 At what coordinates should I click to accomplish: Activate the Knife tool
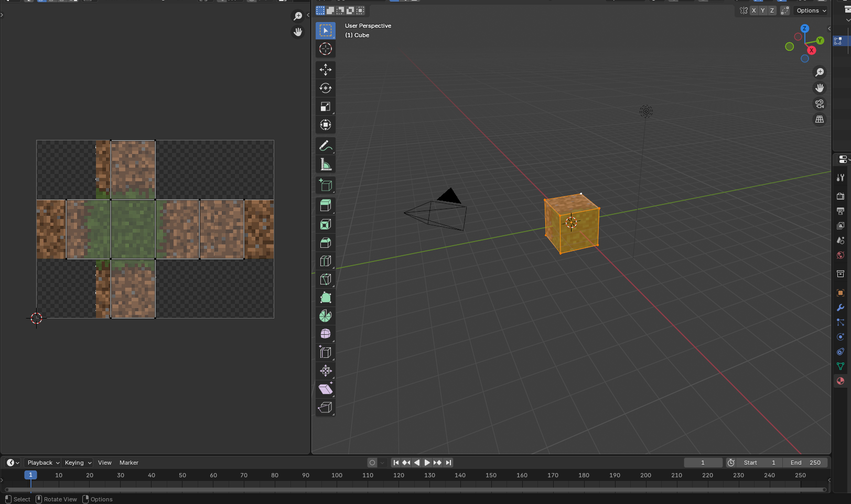(x=326, y=279)
